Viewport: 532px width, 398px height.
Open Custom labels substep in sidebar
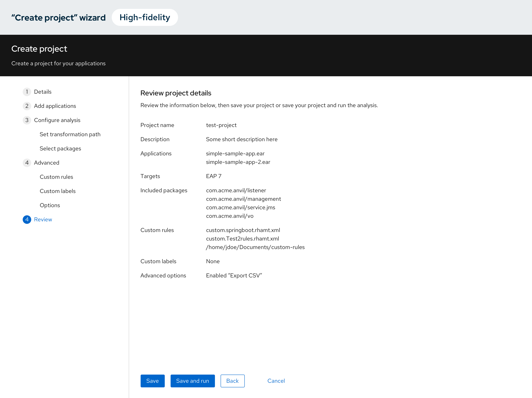pyautogui.click(x=57, y=191)
